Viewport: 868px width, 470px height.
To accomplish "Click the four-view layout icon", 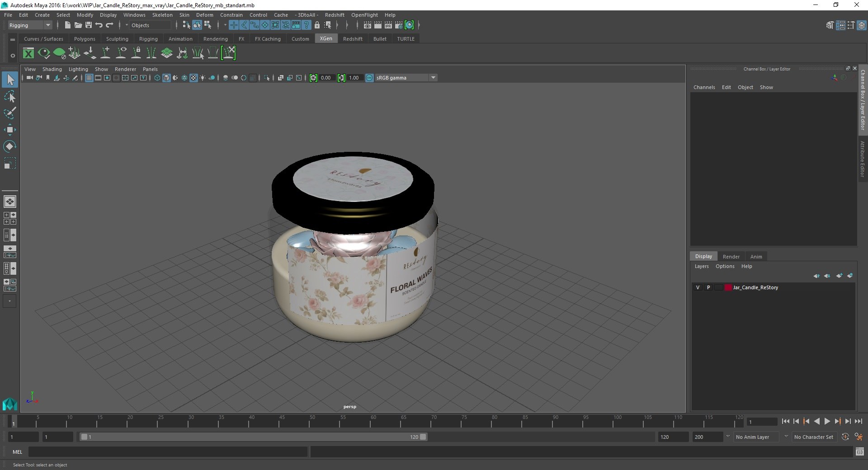I will click(x=9, y=218).
